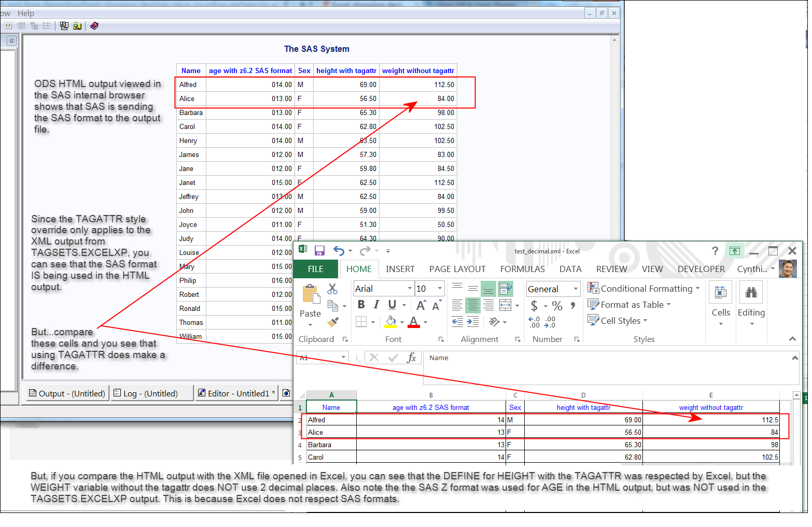Click Increase Decimal in Number group
812x527 pixels.
(535, 322)
